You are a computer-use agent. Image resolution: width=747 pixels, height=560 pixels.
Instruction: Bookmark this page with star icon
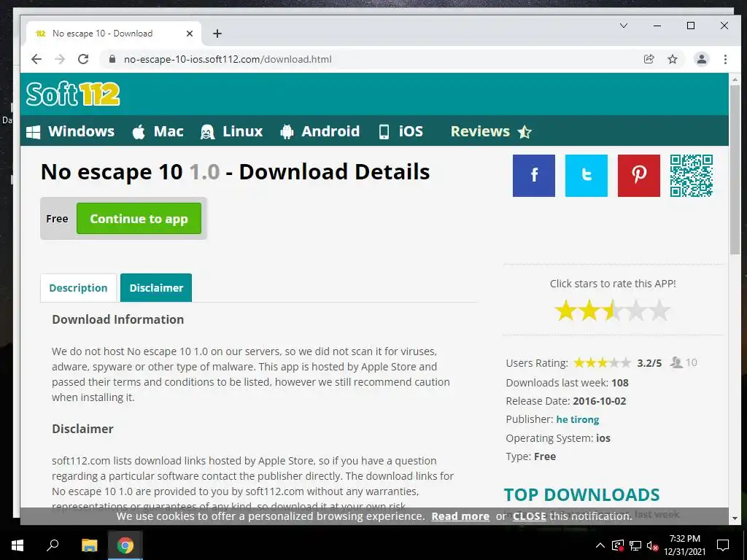pyautogui.click(x=672, y=59)
